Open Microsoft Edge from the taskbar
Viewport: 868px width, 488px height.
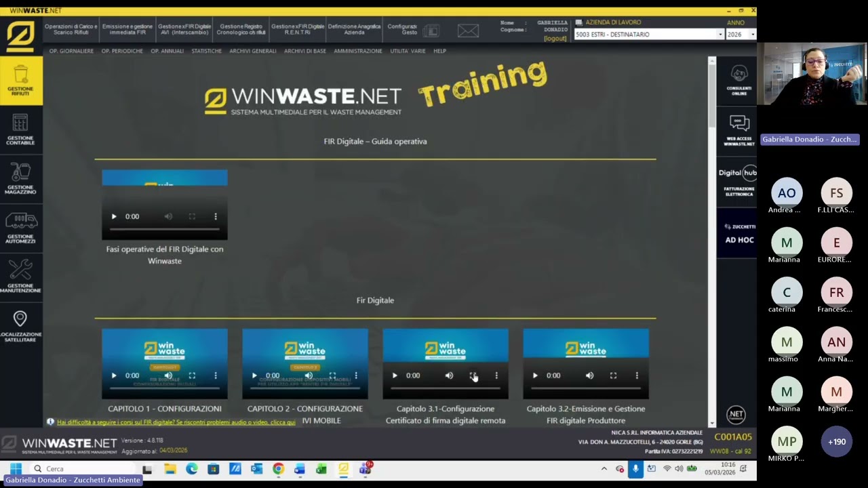(192, 468)
